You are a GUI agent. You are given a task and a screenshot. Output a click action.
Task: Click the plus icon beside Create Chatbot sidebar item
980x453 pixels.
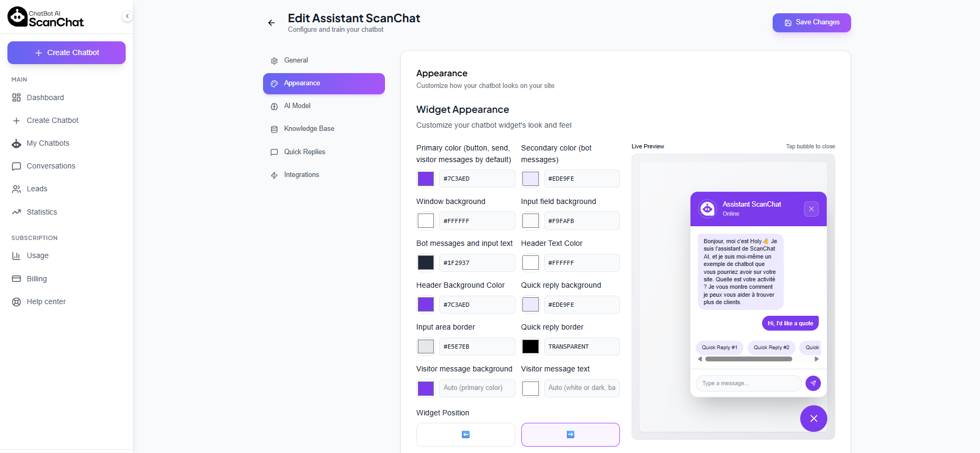click(x=16, y=120)
